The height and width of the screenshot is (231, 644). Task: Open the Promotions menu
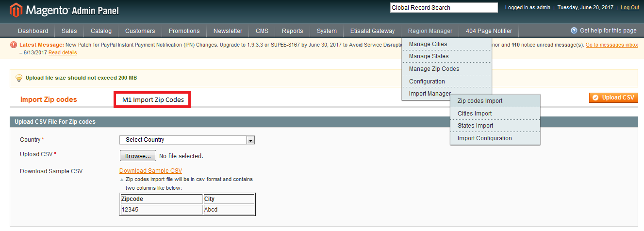tap(184, 31)
